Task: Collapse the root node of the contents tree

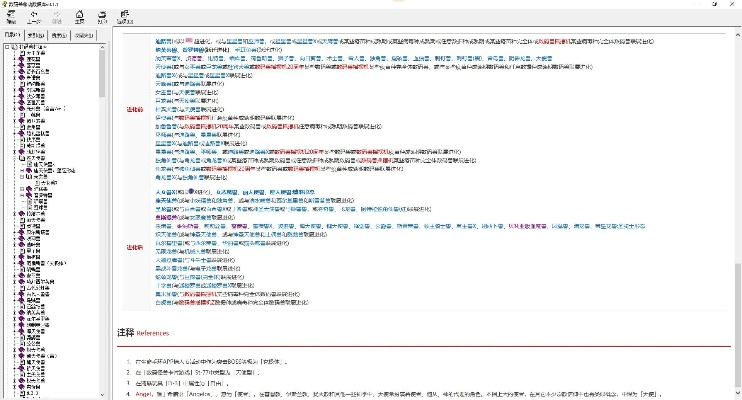Action: [7, 47]
